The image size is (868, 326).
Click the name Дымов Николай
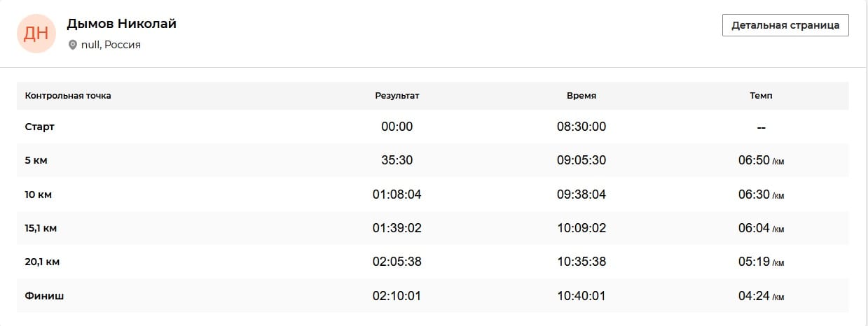click(122, 24)
